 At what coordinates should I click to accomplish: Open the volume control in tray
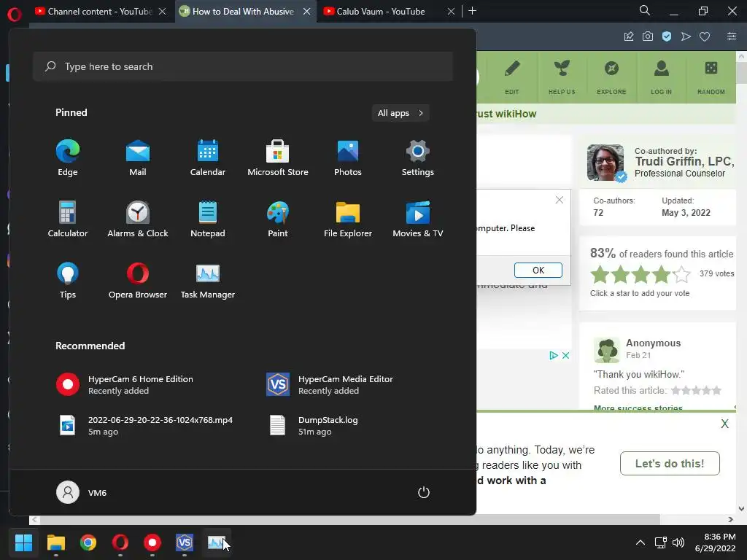tap(678, 542)
